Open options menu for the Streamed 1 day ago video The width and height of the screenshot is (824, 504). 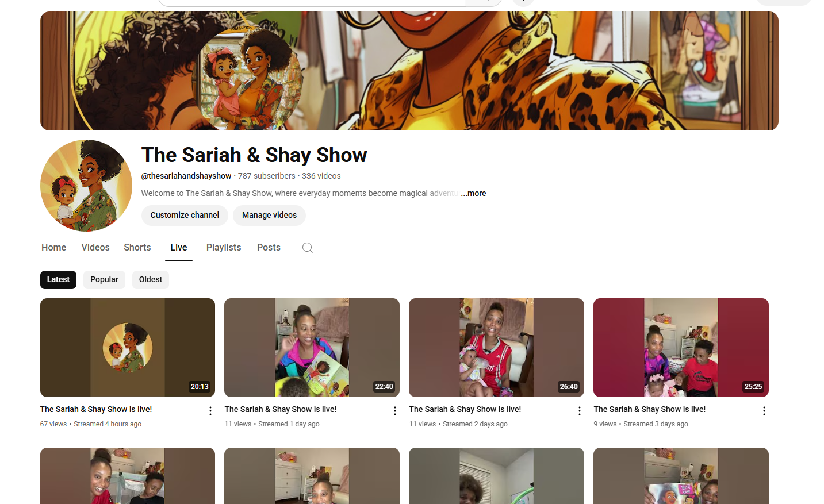(x=395, y=411)
